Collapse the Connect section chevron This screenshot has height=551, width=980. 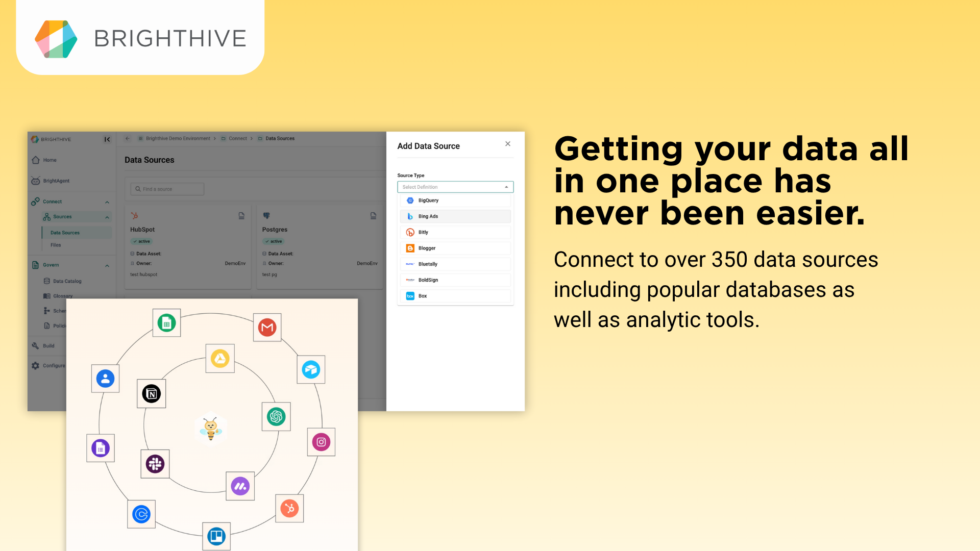(107, 202)
